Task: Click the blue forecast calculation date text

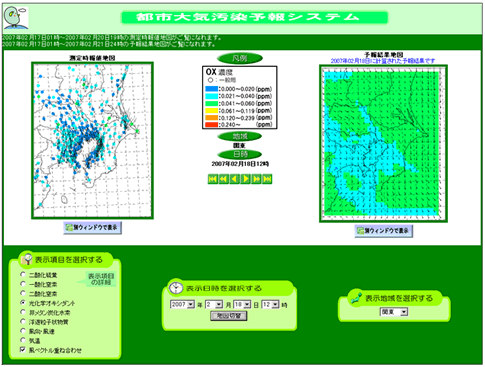Action: point(383,61)
